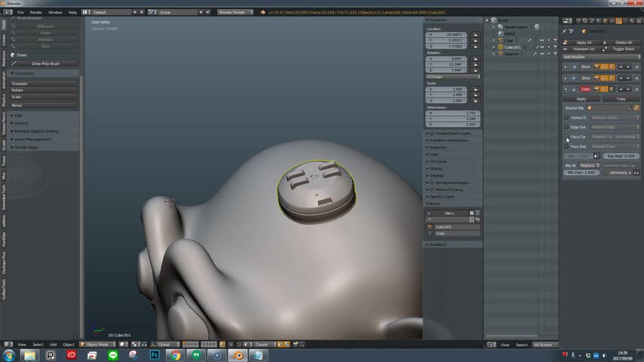Screen dimensions: 644x362
Task: Remove the Shrinkwrap modifier with its X icon
Action: 637,78
